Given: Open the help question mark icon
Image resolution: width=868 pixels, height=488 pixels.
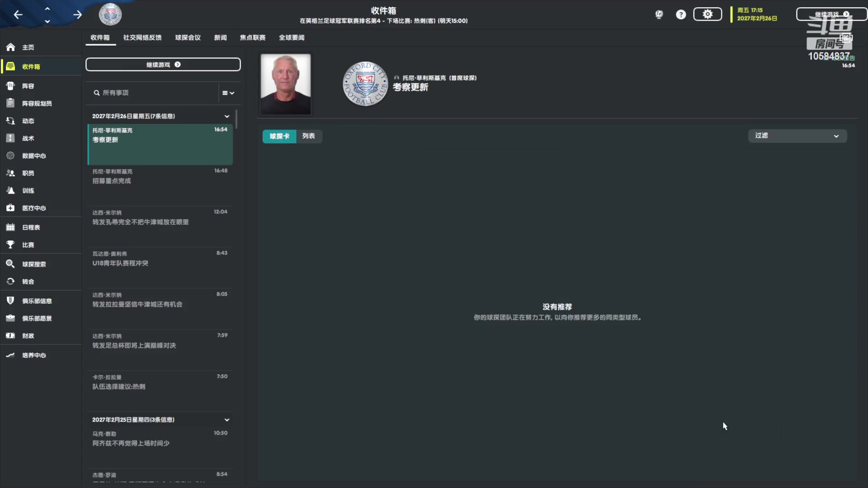Looking at the screenshot, I should pos(681,14).
